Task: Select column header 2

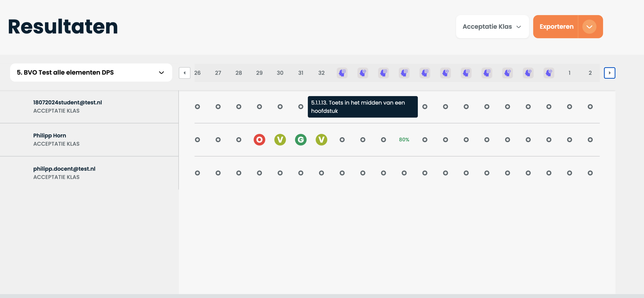Action: click(x=590, y=73)
